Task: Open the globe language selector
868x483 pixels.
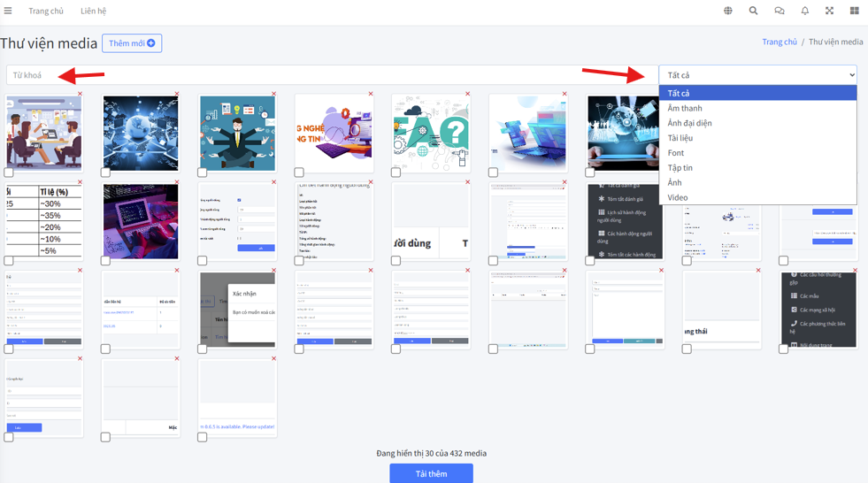Action: coord(728,11)
